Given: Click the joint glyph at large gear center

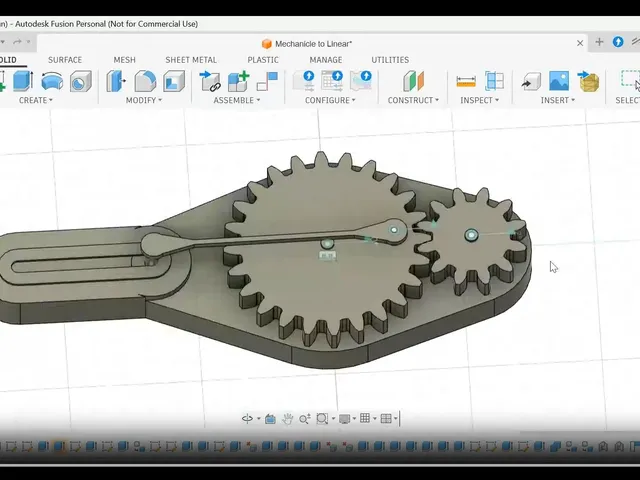Looking at the screenshot, I should (x=327, y=244).
